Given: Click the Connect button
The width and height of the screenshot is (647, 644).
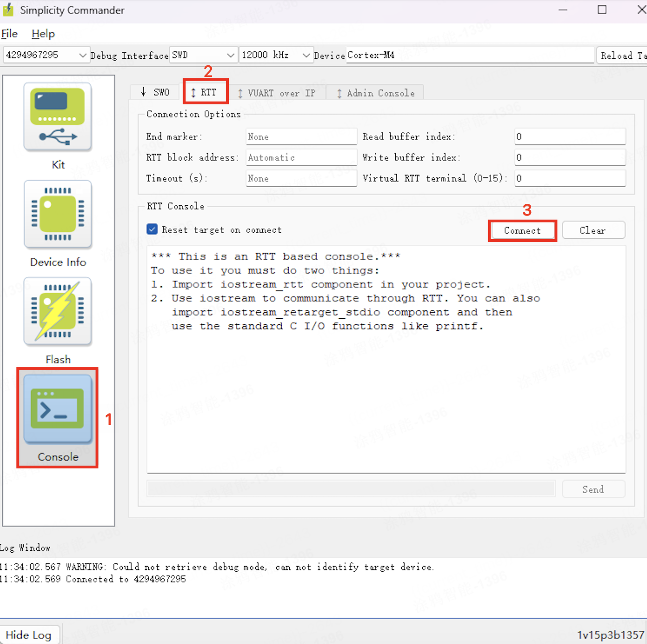Looking at the screenshot, I should coord(522,230).
